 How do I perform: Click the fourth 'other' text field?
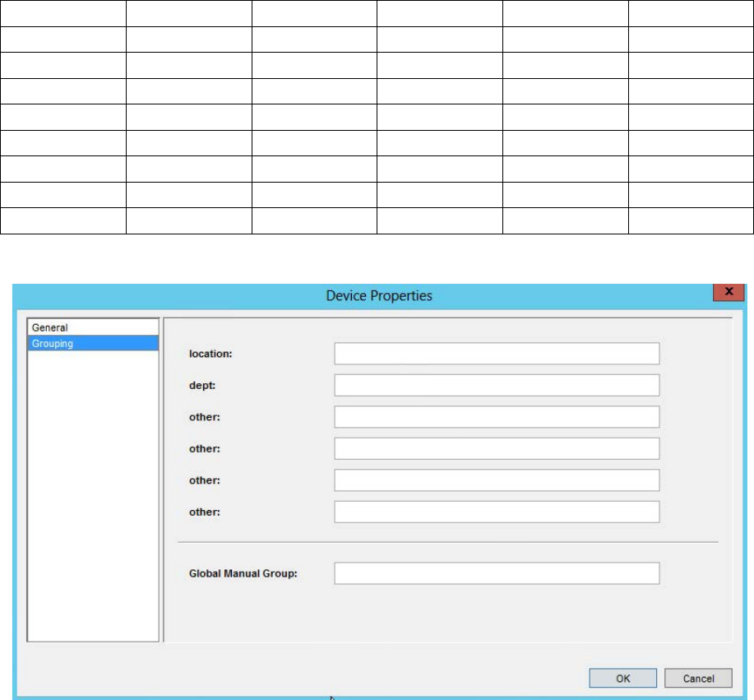tap(497, 512)
